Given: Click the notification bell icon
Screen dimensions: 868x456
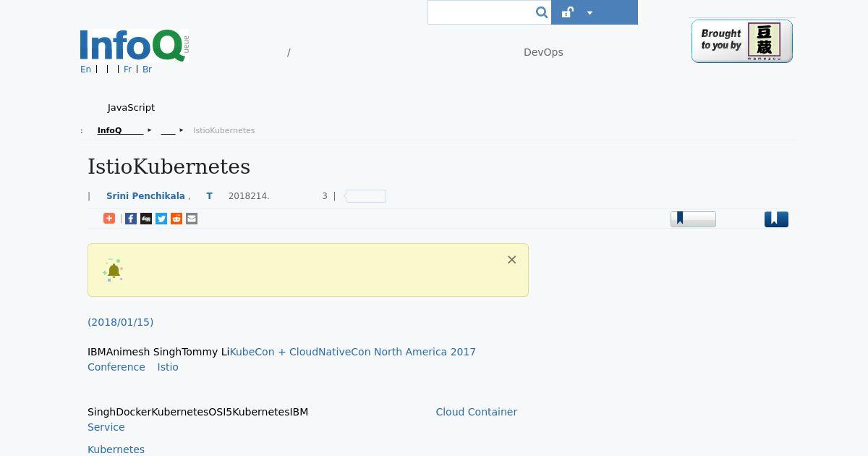Looking at the screenshot, I should pyautogui.click(x=113, y=270).
